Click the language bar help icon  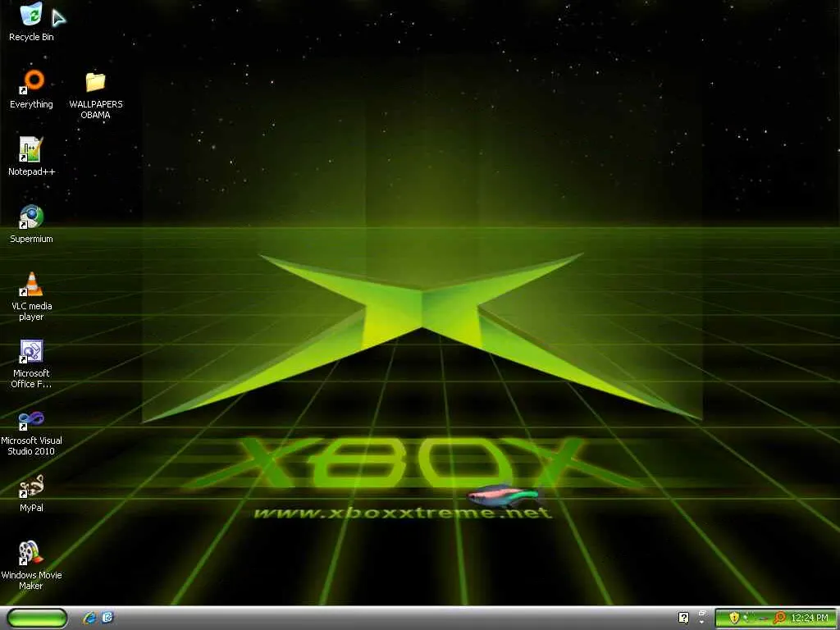[683, 618]
